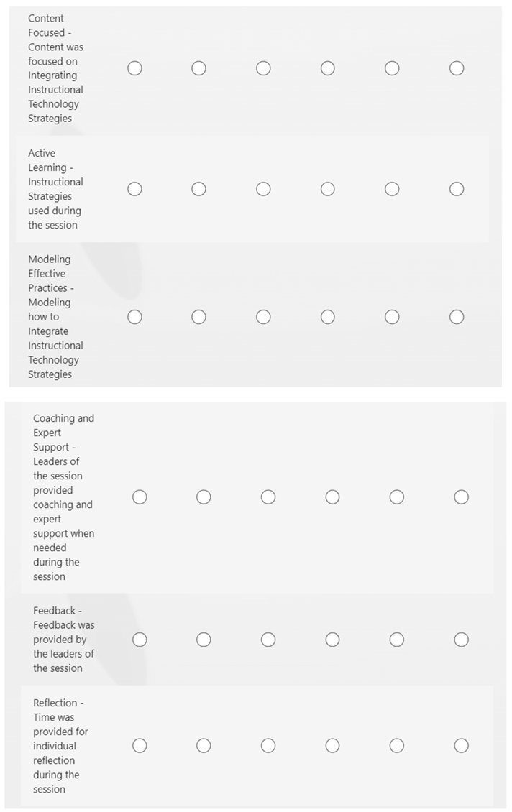The height and width of the screenshot is (812, 512).
Task: Choose first option for Active Learning row
Action: click(x=134, y=189)
